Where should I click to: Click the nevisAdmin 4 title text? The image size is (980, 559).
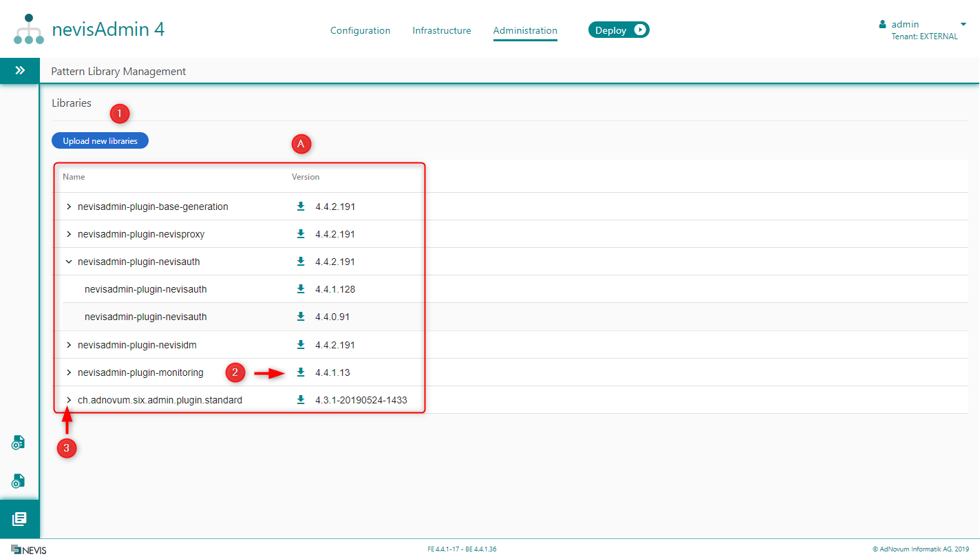click(108, 30)
